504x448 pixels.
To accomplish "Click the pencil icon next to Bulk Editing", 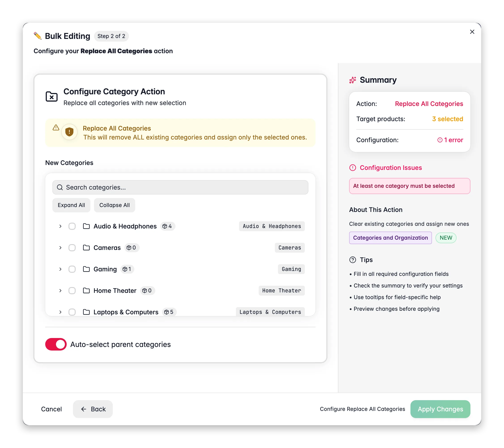I will click(x=37, y=36).
